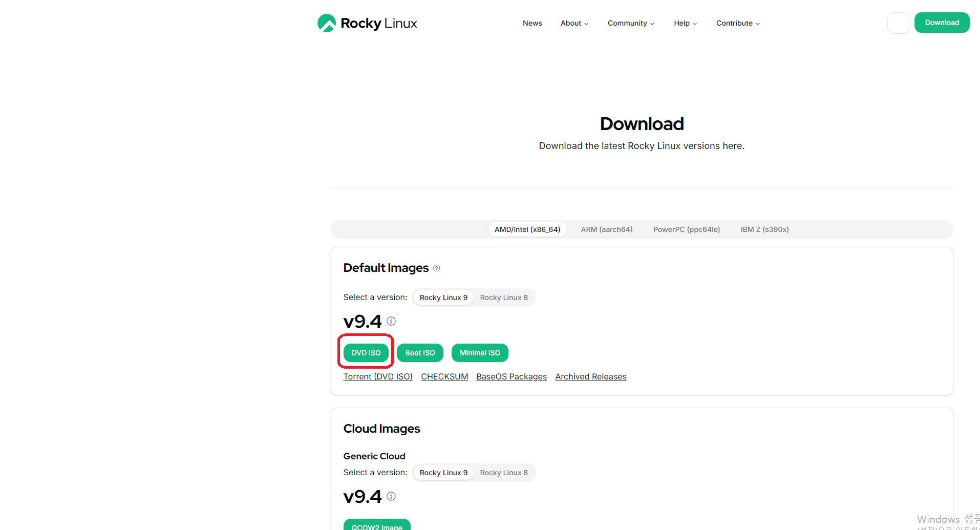This screenshot has width=980, height=530.
Task: Download the Minimal ISO image
Action: [x=480, y=353]
